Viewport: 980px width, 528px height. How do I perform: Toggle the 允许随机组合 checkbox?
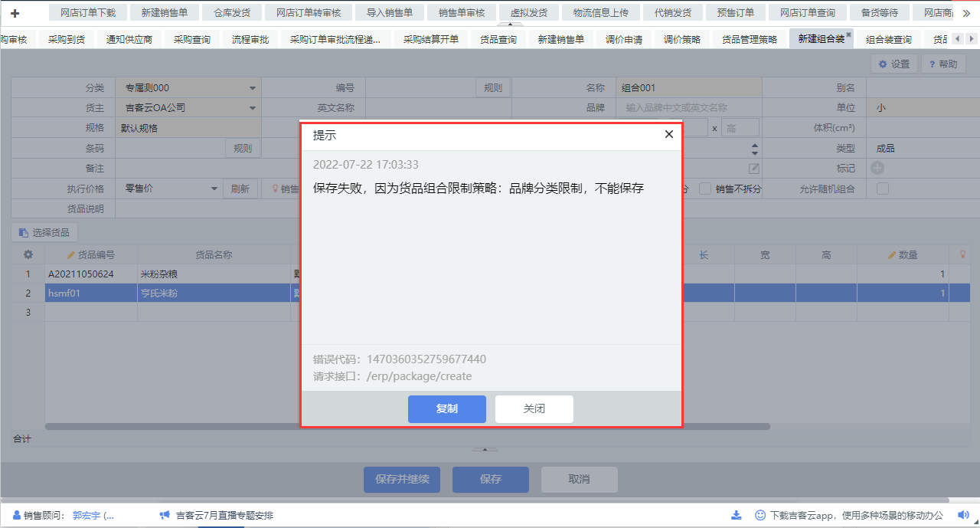tap(882, 189)
